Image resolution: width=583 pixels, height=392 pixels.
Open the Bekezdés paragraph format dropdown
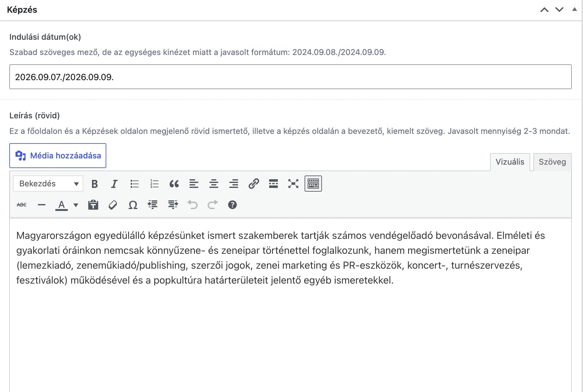[48, 184]
